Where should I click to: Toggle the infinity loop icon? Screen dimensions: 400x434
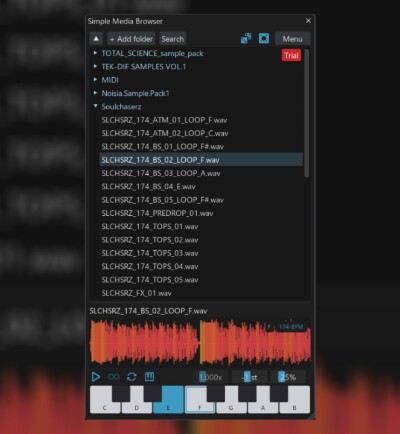pos(114,377)
